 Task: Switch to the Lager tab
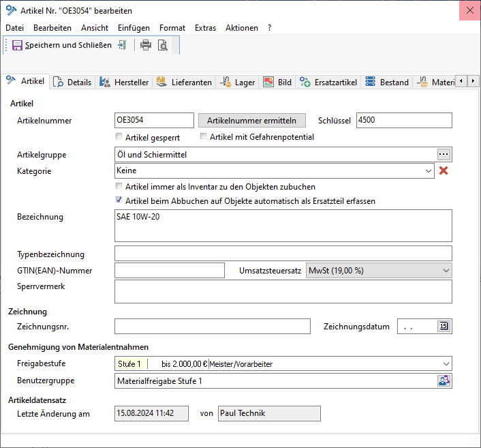(237, 83)
